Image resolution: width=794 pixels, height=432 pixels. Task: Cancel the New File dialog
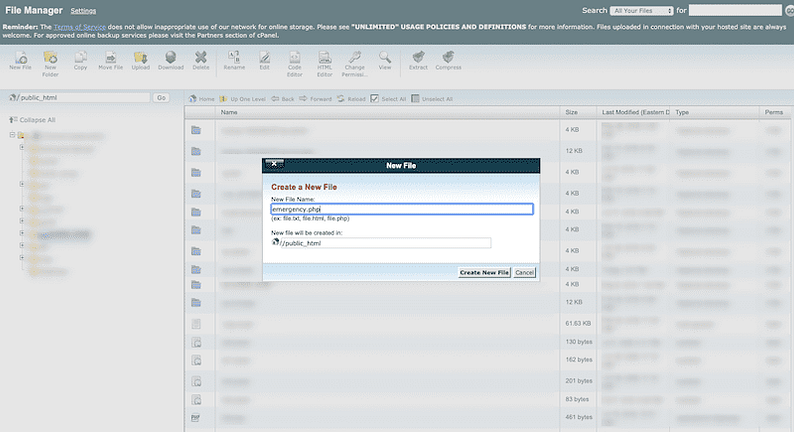coord(524,272)
